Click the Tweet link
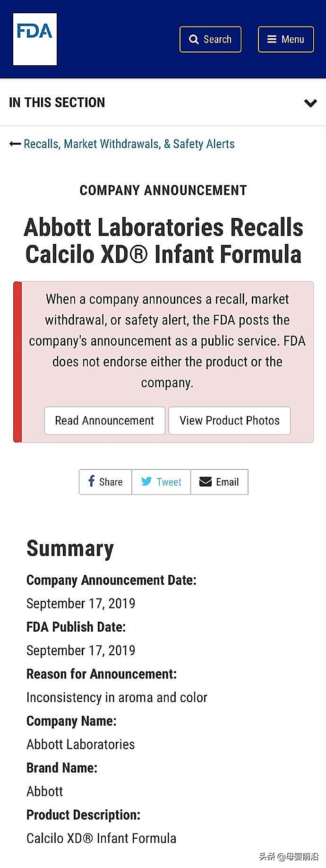Screen dimensions: 326x868 [x=161, y=482]
